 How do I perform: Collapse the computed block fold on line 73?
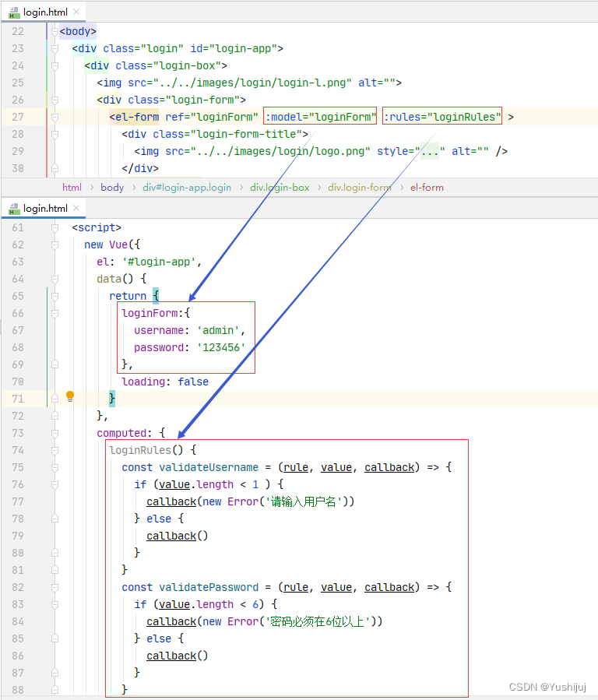tap(55, 433)
